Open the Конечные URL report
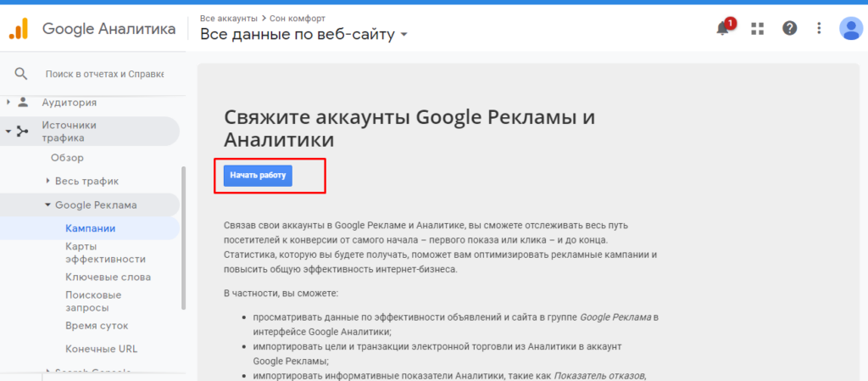Viewport: 868px width, 381px height. click(x=102, y=349)
